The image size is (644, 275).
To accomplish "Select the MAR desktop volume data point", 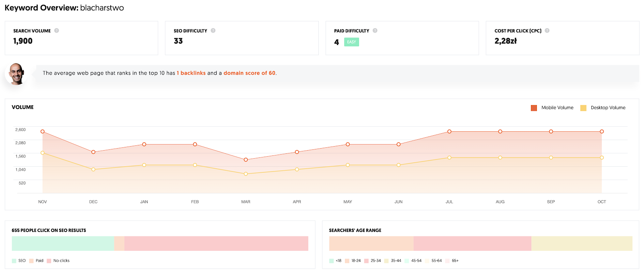I will click(246, 174).
